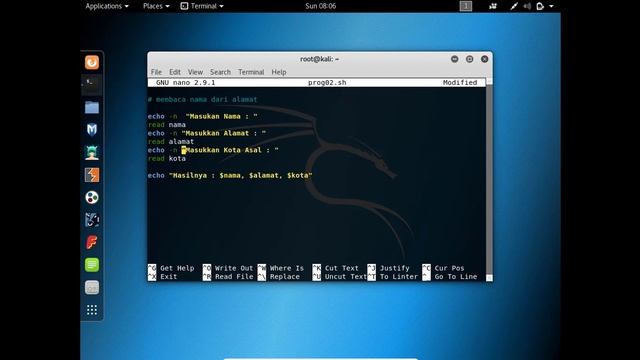Click the pen icon in the top bar

coord(514,6)
